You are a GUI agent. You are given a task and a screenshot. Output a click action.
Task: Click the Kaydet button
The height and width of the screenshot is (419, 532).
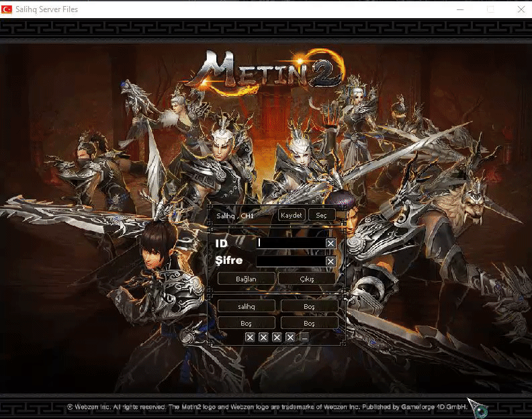point(292,215)
